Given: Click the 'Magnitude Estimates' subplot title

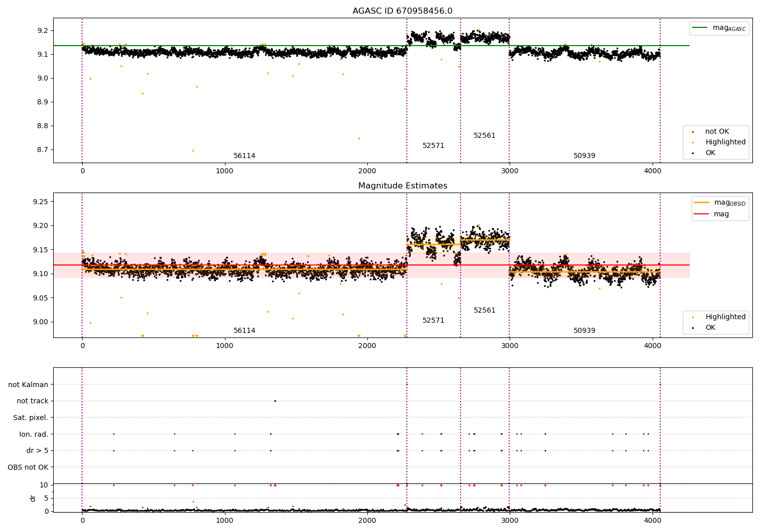Looking at the screenshot, I should click(403, 186).
